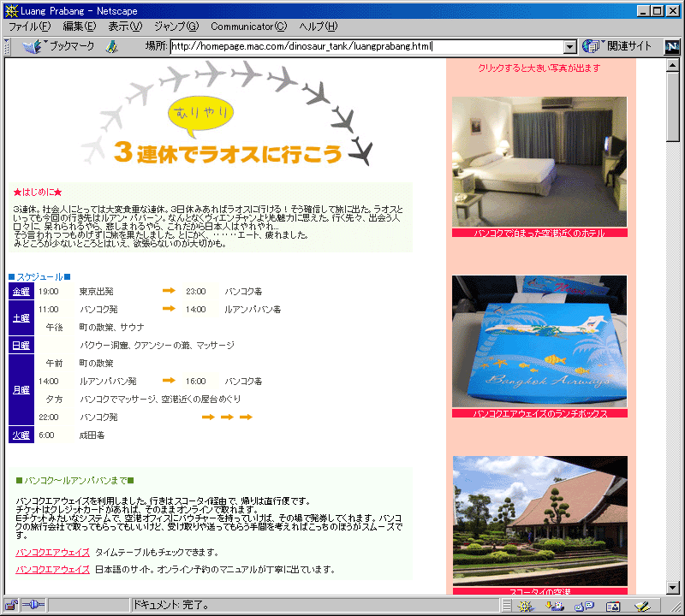Open the 表示(V) menu
Viewport: 685px width, 616px height.
coord(125,27)
